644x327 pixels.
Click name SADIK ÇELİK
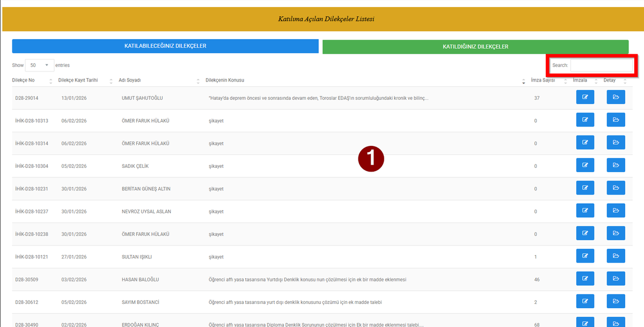click(135, 166)
